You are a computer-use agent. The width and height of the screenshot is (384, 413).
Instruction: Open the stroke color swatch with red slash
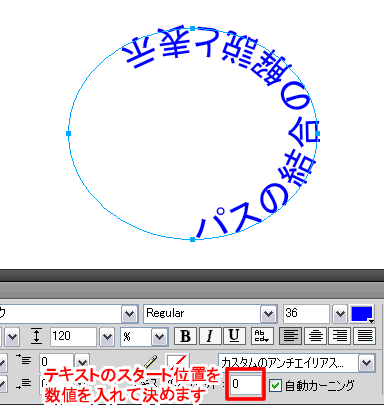click(x=178, y=361)
